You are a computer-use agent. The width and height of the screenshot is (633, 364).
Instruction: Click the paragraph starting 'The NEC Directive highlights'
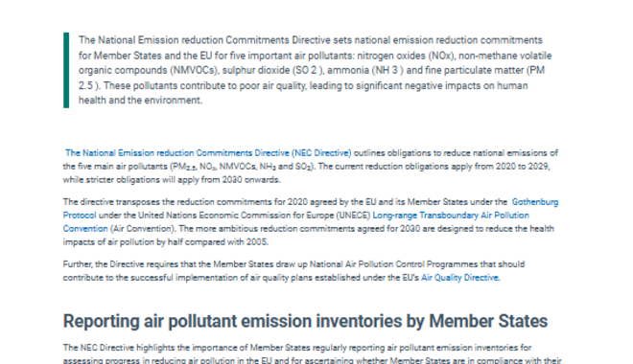pyautogui.click(x=312, y=353)
